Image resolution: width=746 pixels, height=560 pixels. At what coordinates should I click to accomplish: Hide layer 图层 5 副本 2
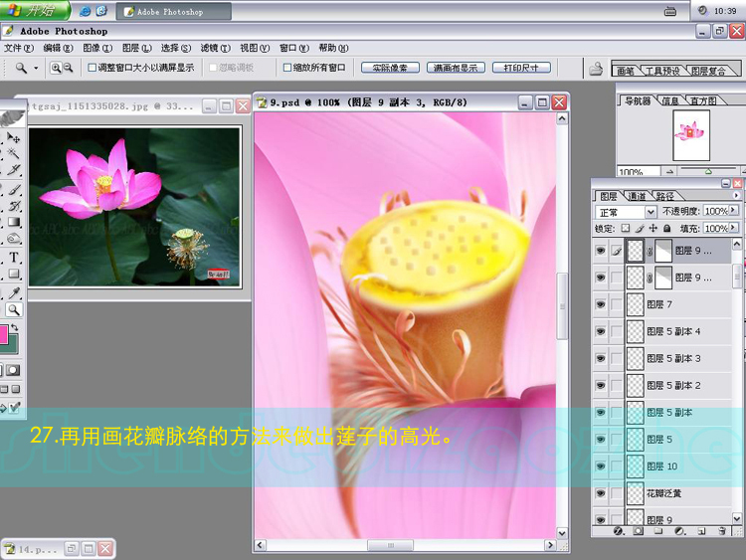pos(601,385)
